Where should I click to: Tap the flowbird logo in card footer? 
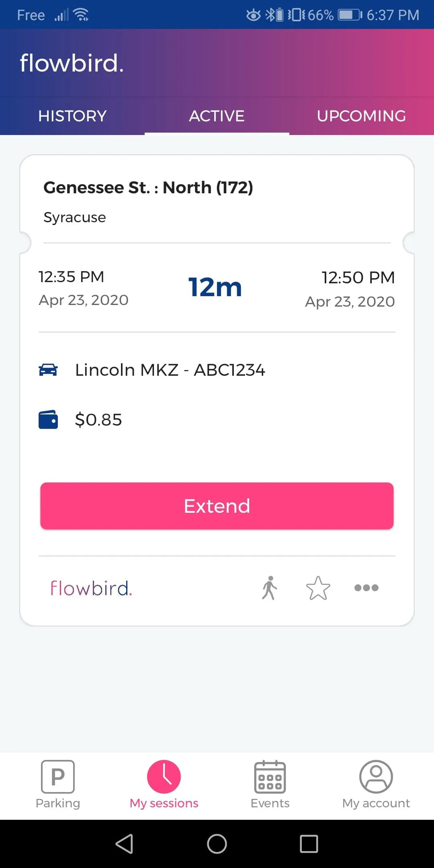coord(91,588)
